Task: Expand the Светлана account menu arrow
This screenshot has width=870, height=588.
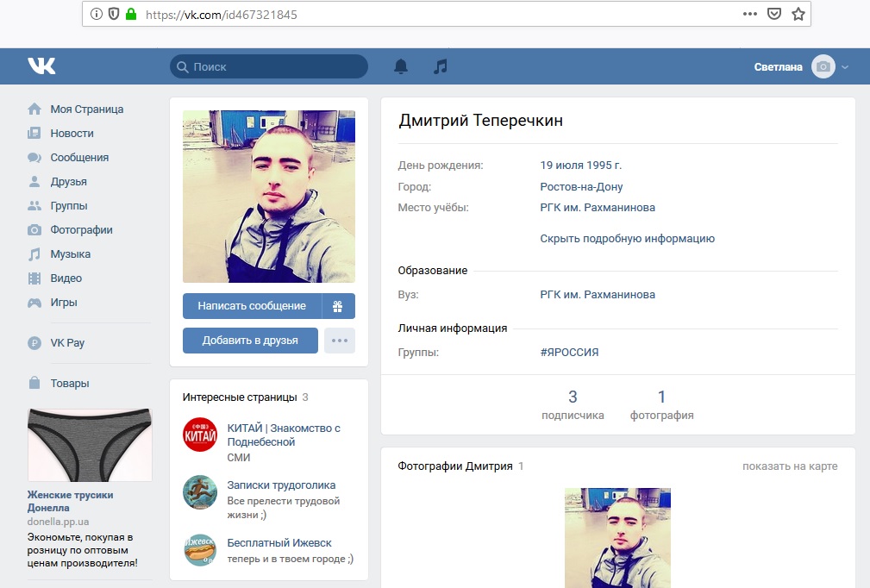Action: tap(845, 67)
